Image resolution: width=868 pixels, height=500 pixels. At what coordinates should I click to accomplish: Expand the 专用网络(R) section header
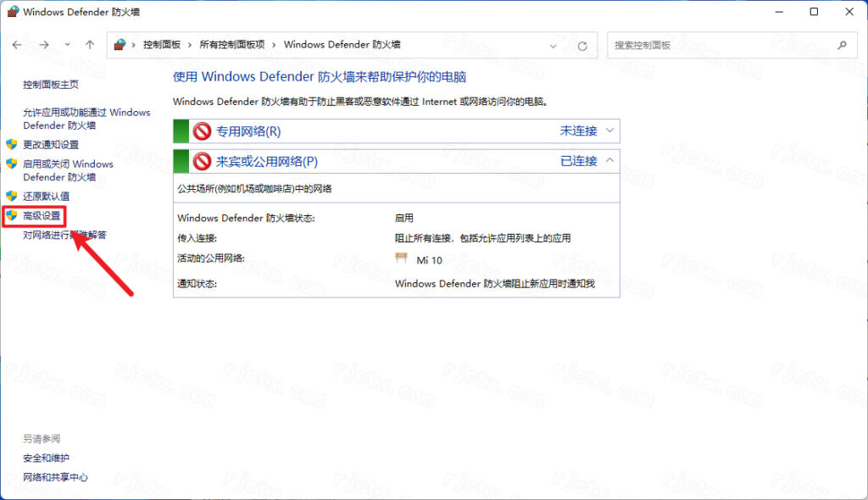click(397, 131)
